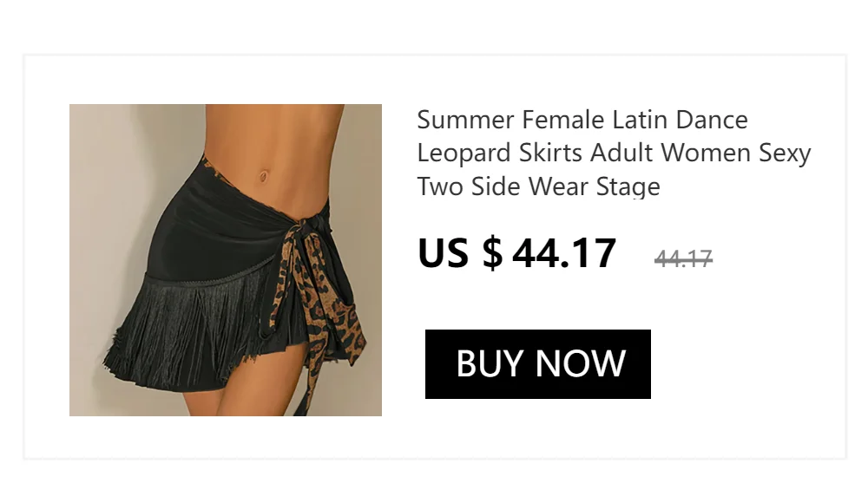Click the BUY NOW button
This screenshot has height=503, width=868.
click(x=537, y=364)
